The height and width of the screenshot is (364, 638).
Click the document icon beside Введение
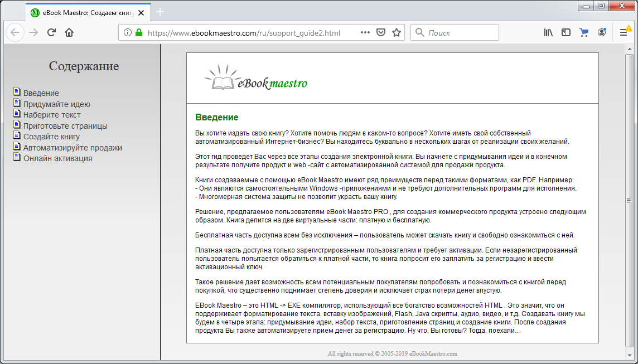pos(17,91)
